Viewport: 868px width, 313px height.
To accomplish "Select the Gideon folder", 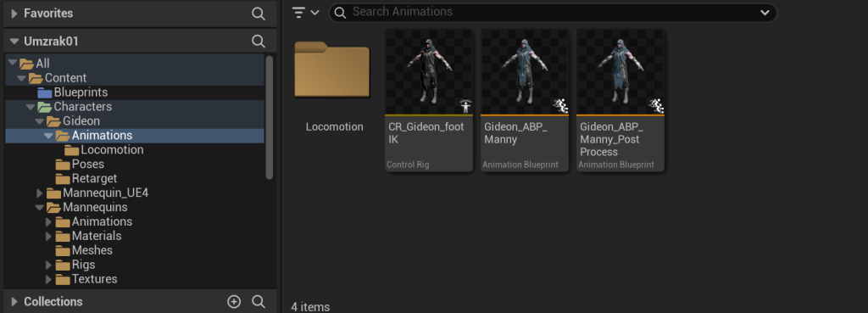I will pyautogui.click(x=81, y=120).
